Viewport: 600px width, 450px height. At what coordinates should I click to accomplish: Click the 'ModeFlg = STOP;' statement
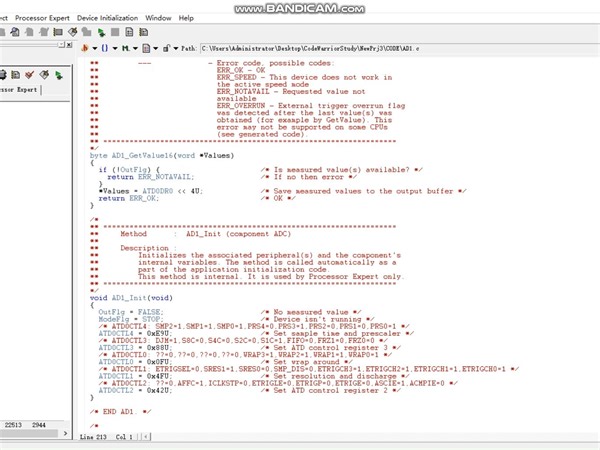click(x=131, y=319)
